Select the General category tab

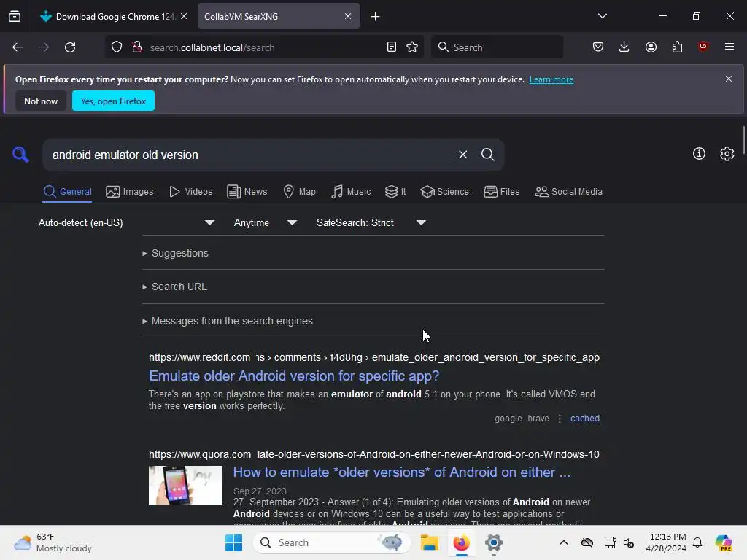67,192
